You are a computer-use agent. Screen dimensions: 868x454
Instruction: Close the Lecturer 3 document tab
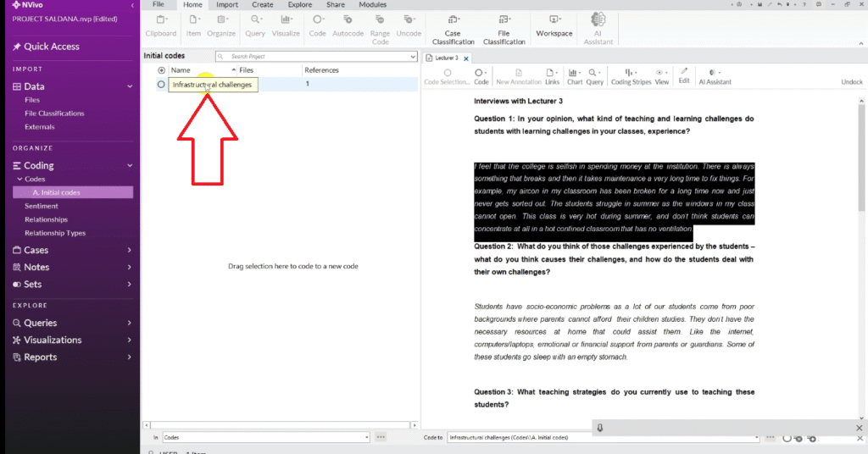click(x=466, y=58)
